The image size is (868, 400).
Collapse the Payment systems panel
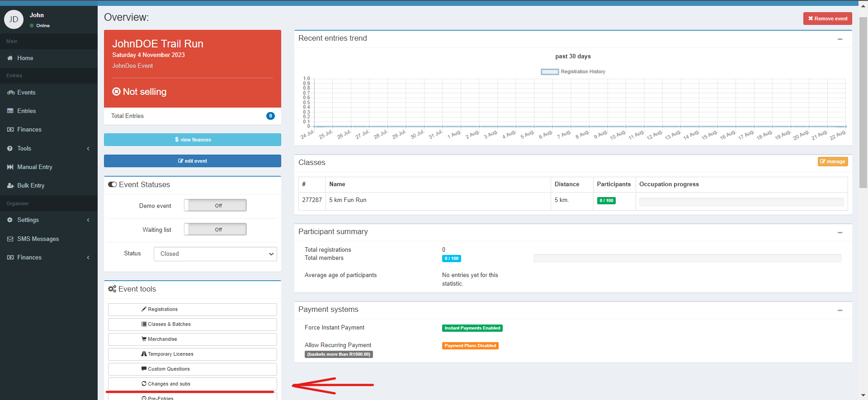click(x=840, y=311)
